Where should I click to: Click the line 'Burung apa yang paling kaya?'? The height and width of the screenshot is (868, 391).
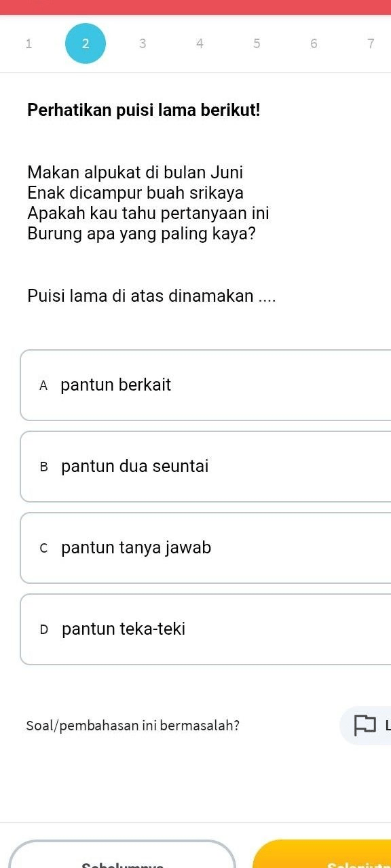pyautogui.click(x=142, y=234)
